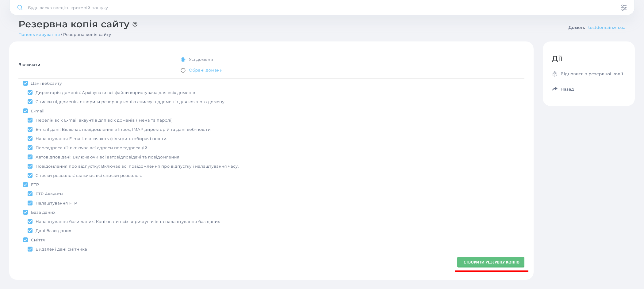644x289 pixels.
Task: Open help via question mark beside page title
Action: [x=134, y=25]
